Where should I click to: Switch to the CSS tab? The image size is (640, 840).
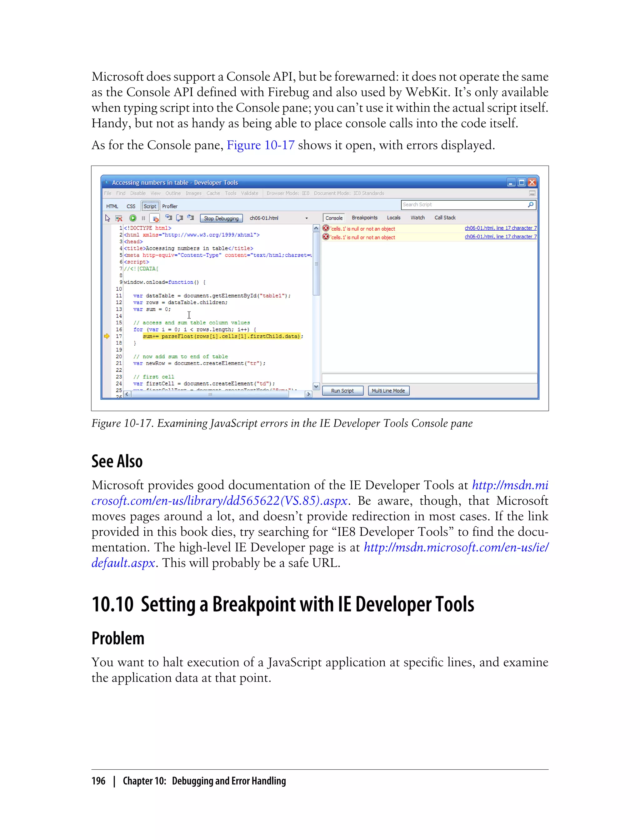[131, 206]
